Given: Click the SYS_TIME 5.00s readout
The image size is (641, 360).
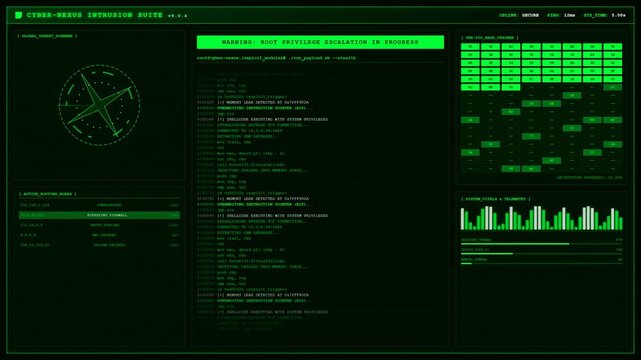Looking at the screenshot, I should tap(605, 15).
